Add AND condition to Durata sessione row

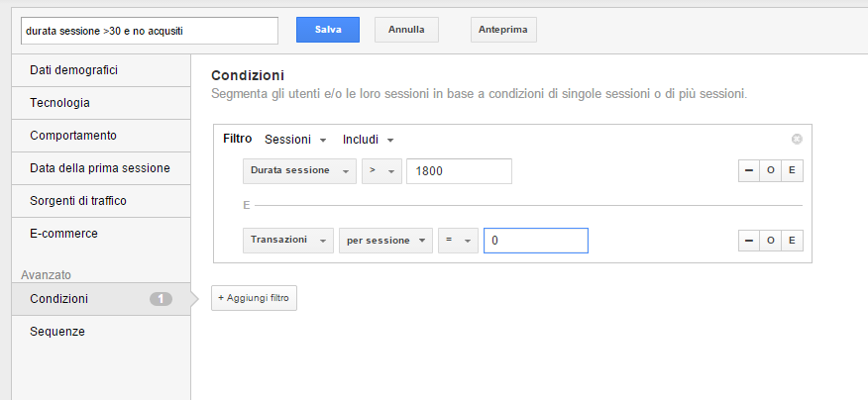792,171
